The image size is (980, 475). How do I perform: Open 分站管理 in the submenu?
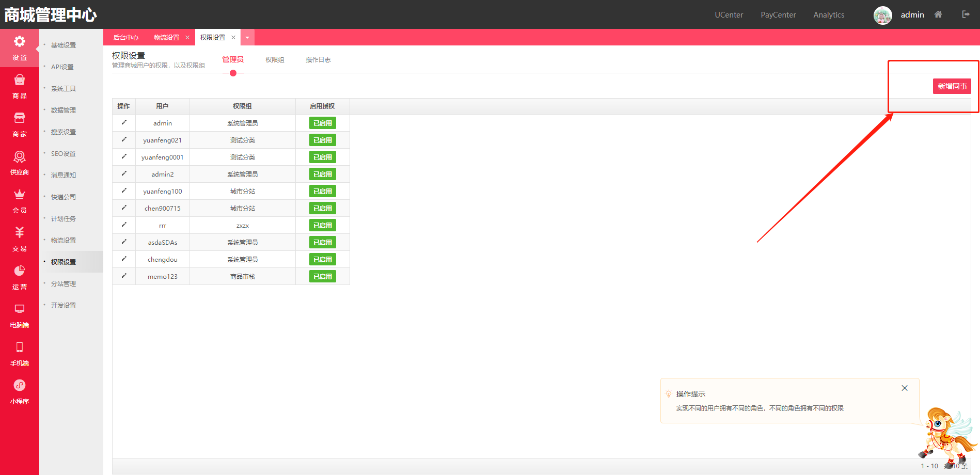click(x=64, y=284)
